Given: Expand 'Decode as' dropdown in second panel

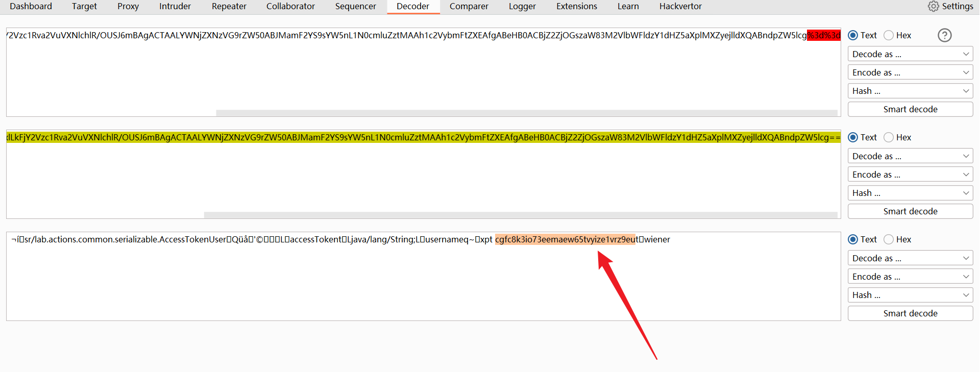Looking at the screenshot, I should pos(910,156).
